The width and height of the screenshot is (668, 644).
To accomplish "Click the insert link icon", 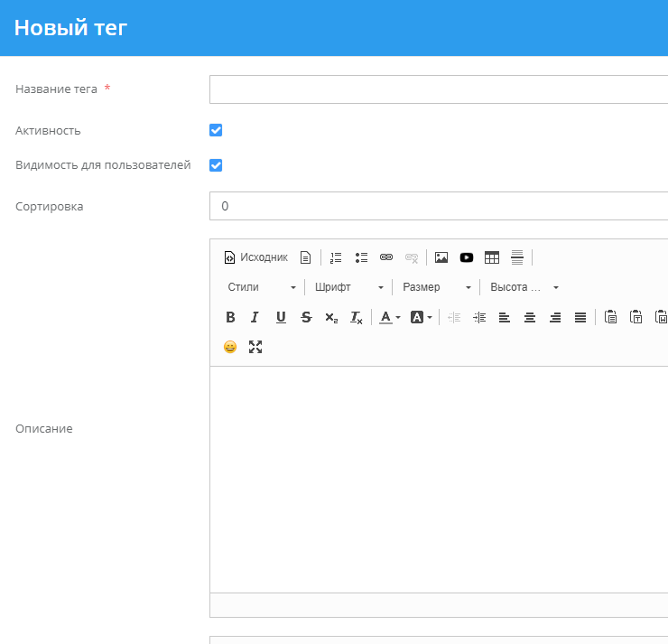I will pyautogui.click(x=386, y=257).
